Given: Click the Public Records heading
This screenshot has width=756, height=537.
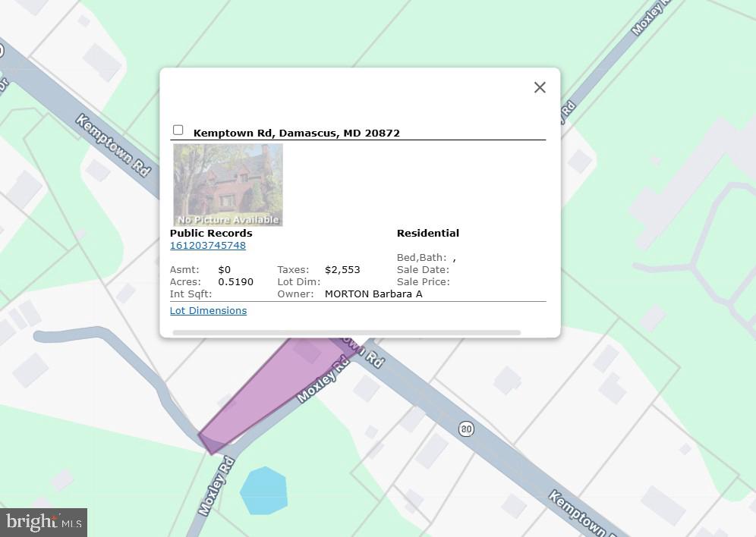Looking at the screenshot, I should pyautogui.click(x=211, y=233).
